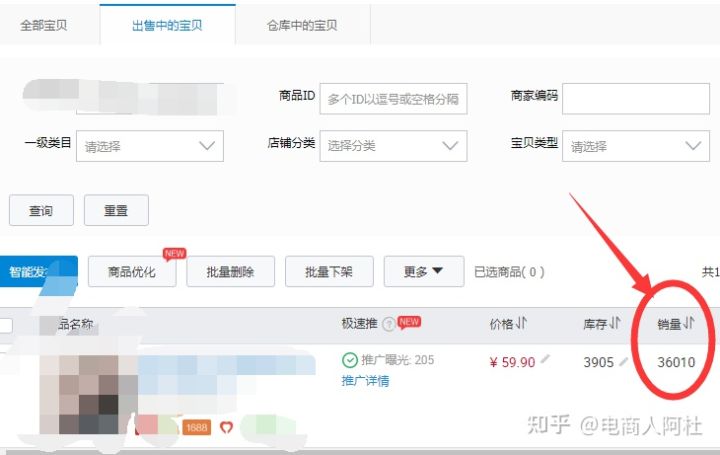Click the 极速推 help question icon
The image size is (720, 455).
389,324
